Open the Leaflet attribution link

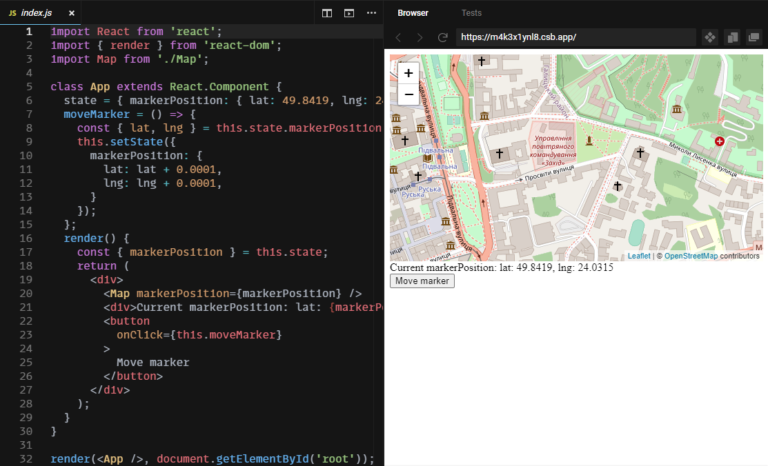pos(639,256)
